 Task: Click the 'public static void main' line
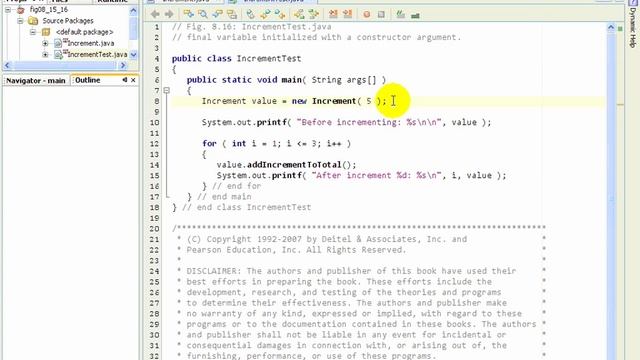[286, 80]
